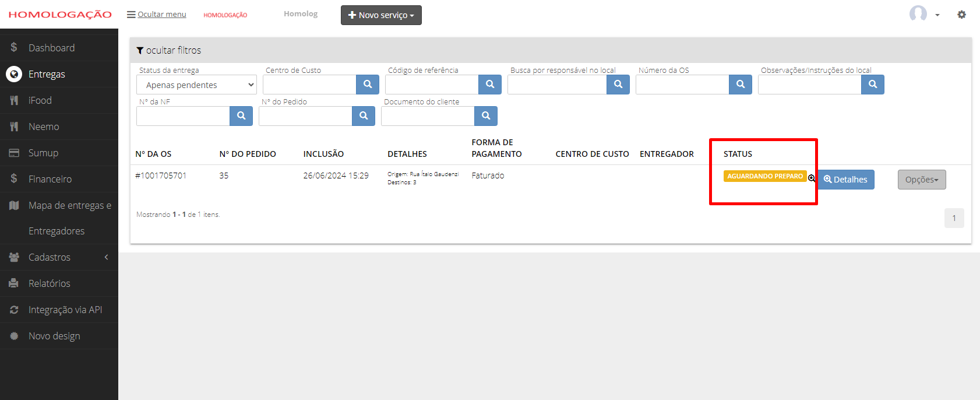Click the Neemo fork-knife icon
This screenshot has height=400, width=980.
(14, 127)
